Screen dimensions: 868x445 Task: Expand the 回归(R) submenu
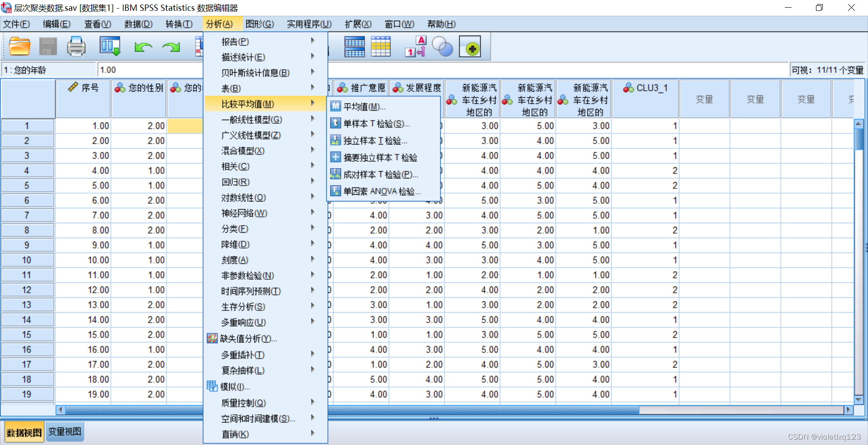point(265,182)
